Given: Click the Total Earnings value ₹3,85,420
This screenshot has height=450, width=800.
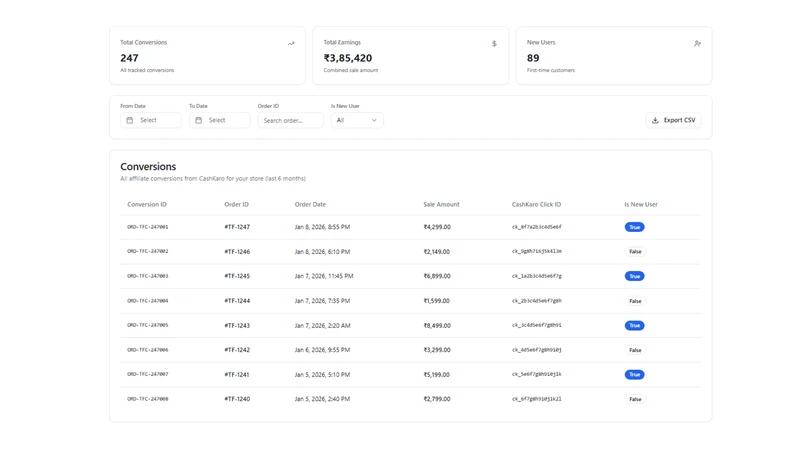Looking at the screenshot, I should click(x=348, y=58).
